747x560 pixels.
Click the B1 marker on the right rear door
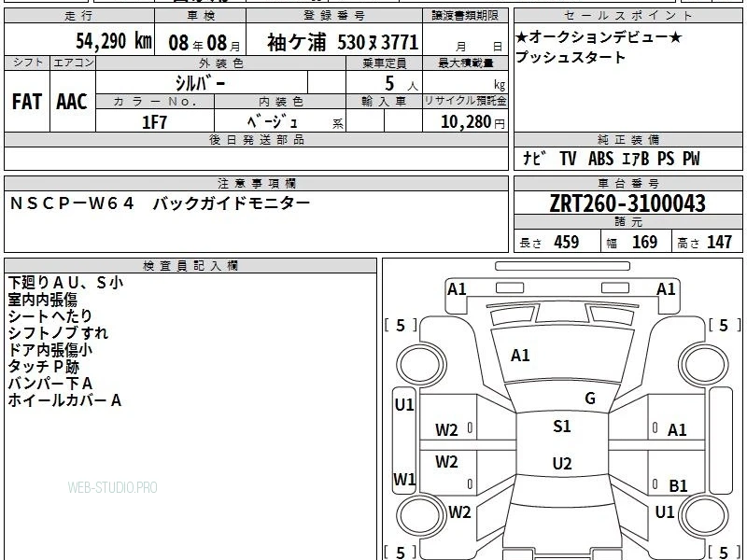coord(678,485)
